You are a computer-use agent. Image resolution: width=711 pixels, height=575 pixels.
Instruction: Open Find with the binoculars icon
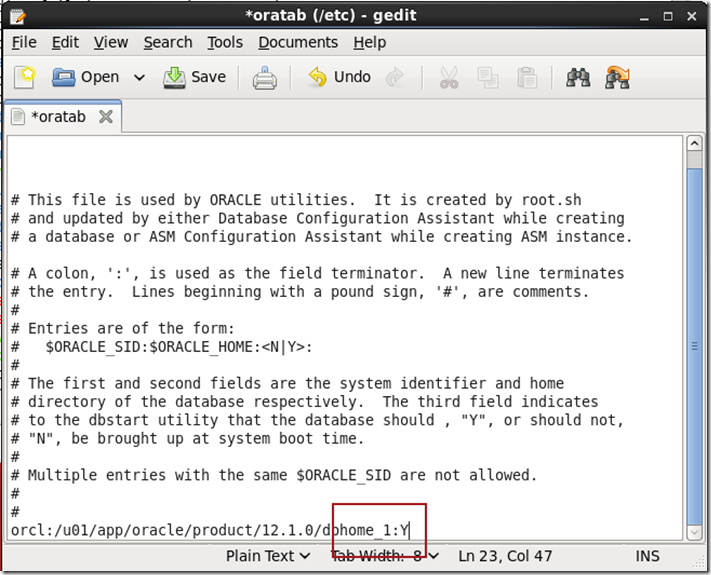(x=578, y=78)
